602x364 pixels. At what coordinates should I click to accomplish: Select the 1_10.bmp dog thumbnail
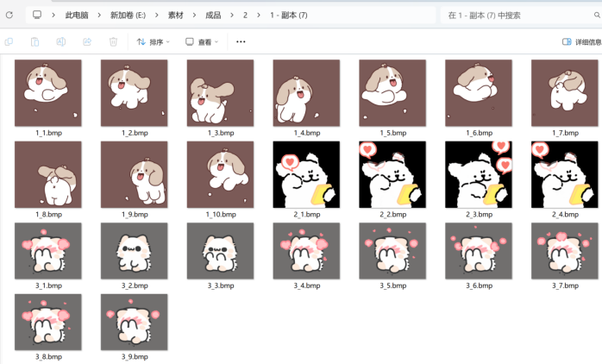pyautogui.click(x=221, y=174)
